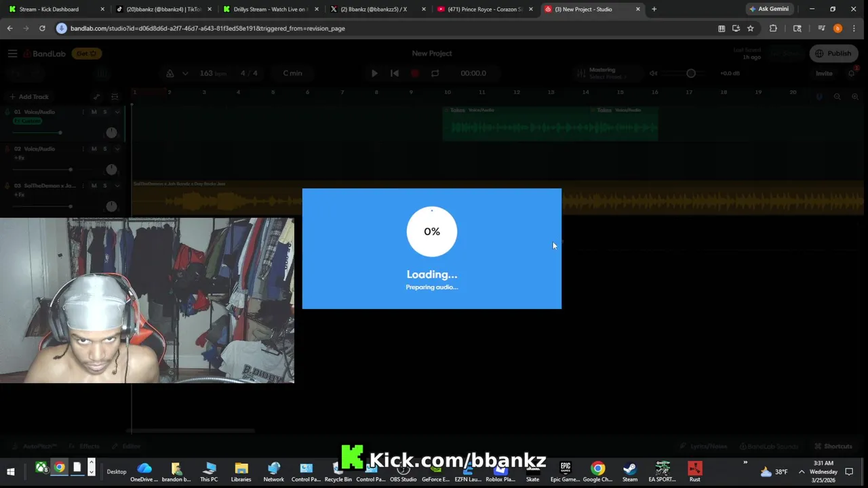Image resolution: width=868 pixels, height=488 pixels.
Task: Click the red Record button
Action: 415,73
